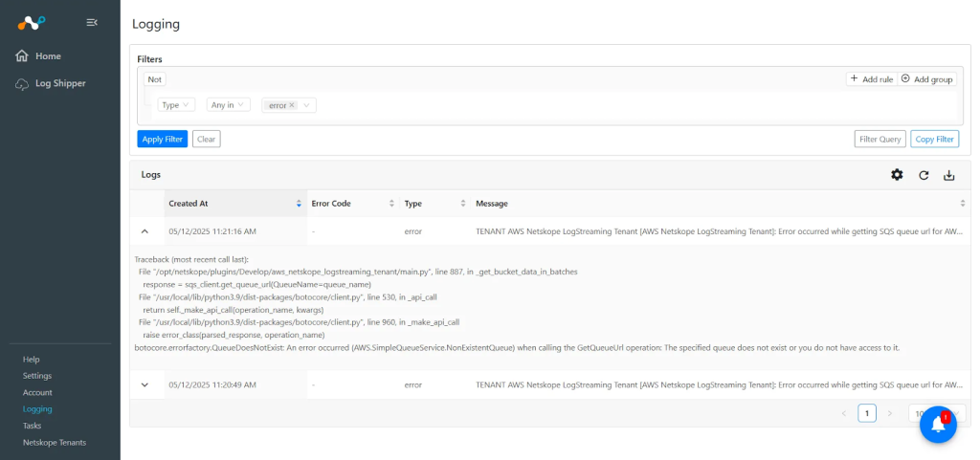This screenshot has height=460, width=980.
Task: Click the Type cell of 11:21:16 row
Action: [413, 231]
